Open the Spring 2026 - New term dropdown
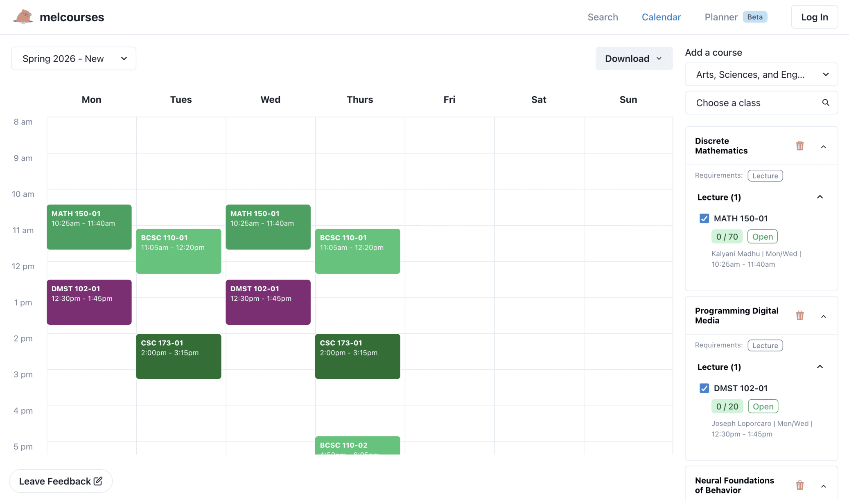The image size is (849, 504). pyautogui.click(x=74, y=59)
